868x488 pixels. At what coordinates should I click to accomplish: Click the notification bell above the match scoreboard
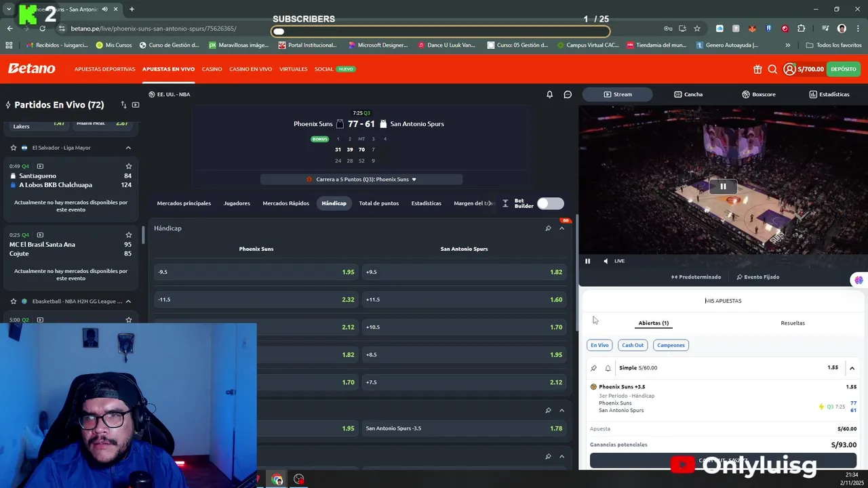tap(550, 94)
